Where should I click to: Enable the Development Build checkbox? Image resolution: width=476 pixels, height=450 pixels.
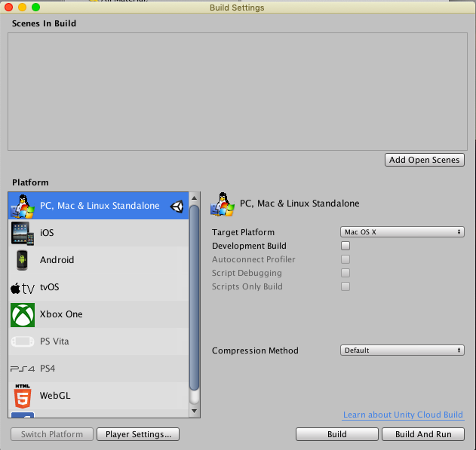345,246
